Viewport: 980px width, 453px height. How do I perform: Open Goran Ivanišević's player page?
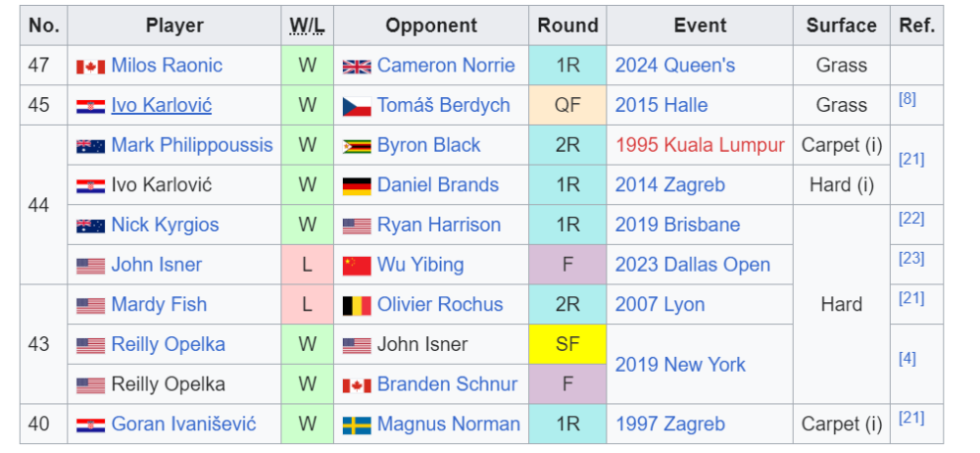(183, 425)
